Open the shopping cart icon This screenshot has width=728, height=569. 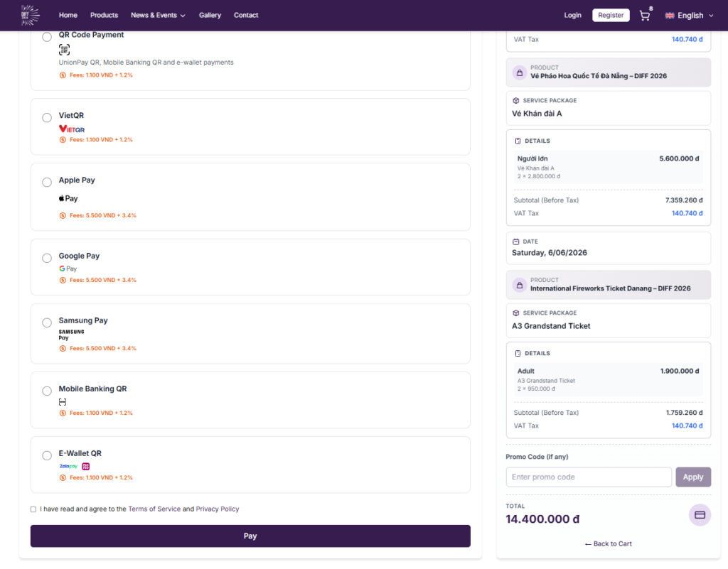coord(644,16)
